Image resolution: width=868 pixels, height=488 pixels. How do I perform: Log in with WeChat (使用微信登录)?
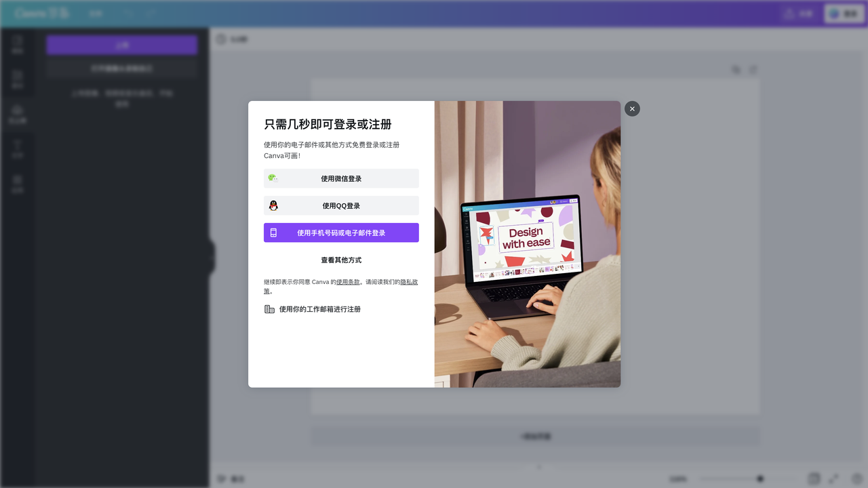pyautogui.click(x=341, y=178)
